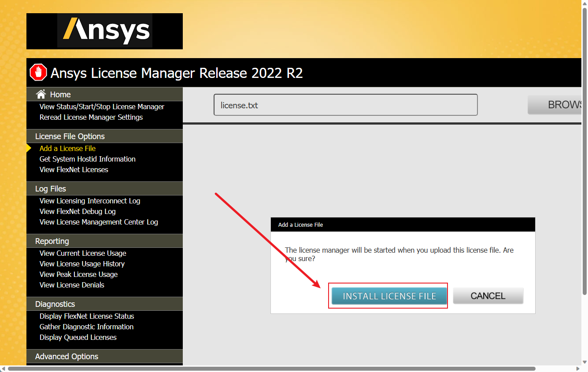Click the horizontal scrollbar thumb
This screenshot has width=588, height=372.
tap(272, 368)
